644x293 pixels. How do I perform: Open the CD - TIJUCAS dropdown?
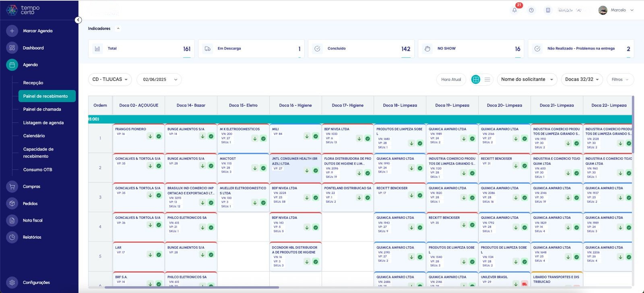[110, 79]
